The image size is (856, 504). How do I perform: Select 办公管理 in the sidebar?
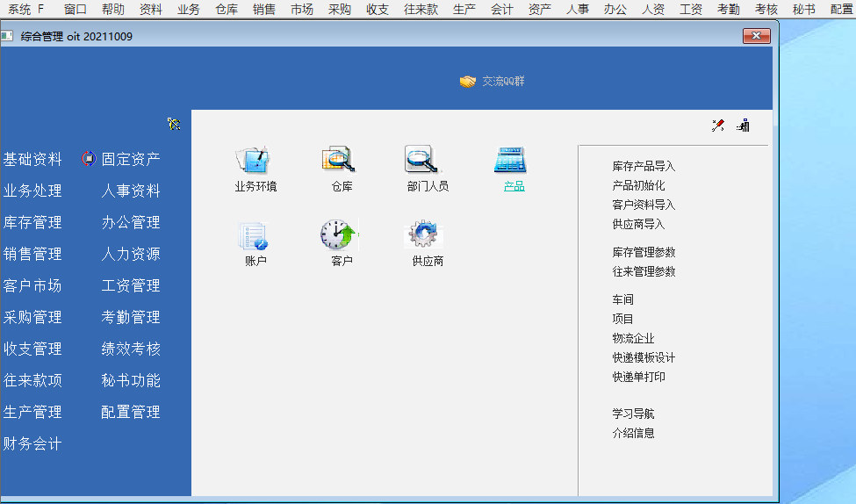(x=131, y=222)
